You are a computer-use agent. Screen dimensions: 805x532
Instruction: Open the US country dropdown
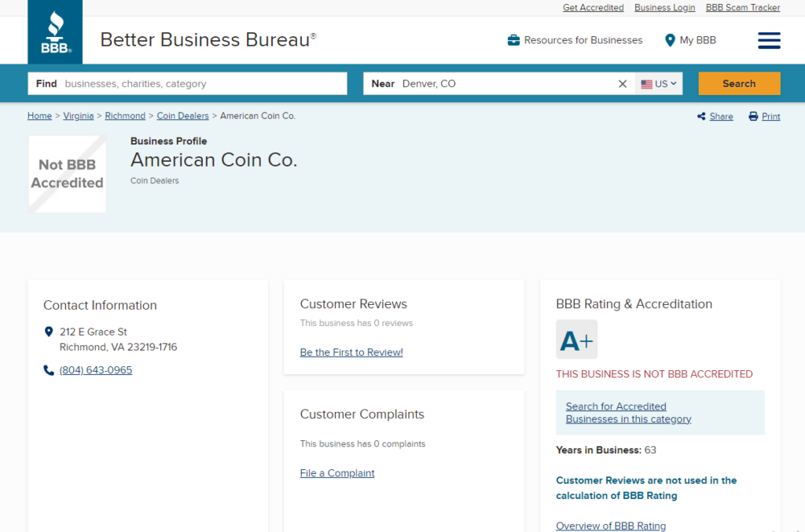tap(659, 83)
